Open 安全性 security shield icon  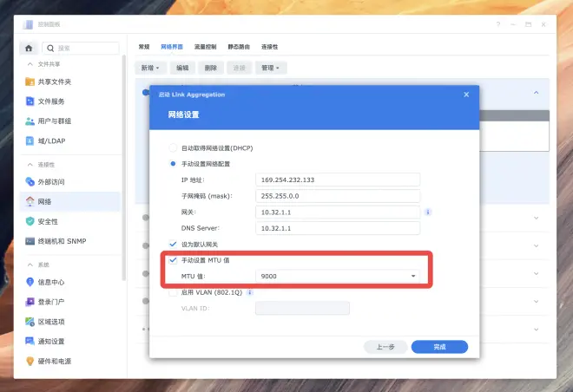click(x=30, y=221)
